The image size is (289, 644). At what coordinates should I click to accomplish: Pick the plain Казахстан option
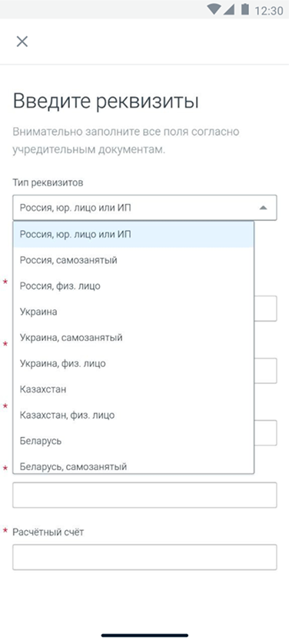(x=134, y=390)
